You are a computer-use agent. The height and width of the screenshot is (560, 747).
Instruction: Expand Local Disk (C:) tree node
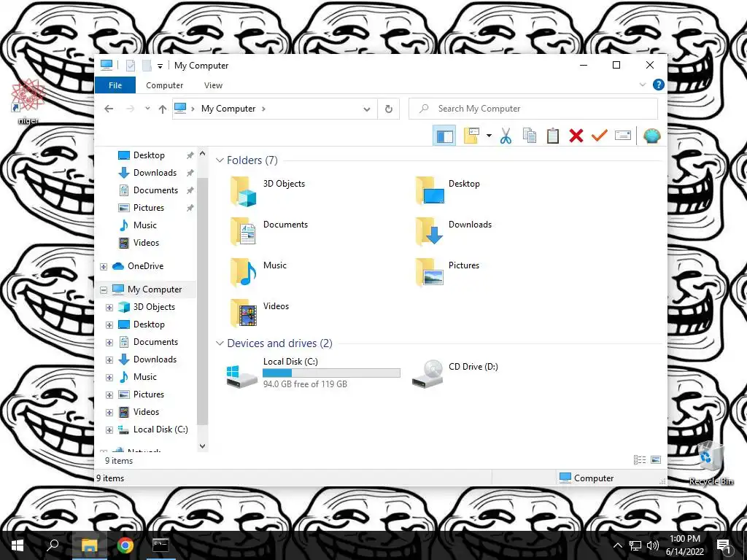[x=109, y=430]
